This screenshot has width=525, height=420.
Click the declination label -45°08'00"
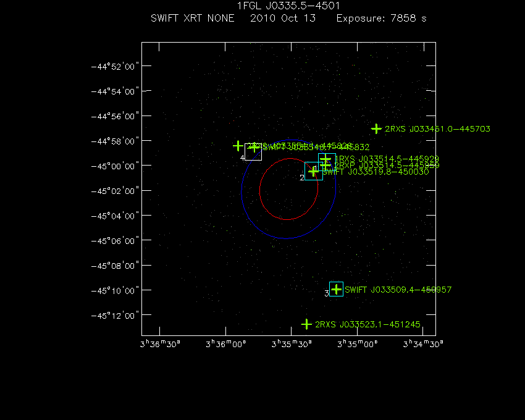click(115, 266)
